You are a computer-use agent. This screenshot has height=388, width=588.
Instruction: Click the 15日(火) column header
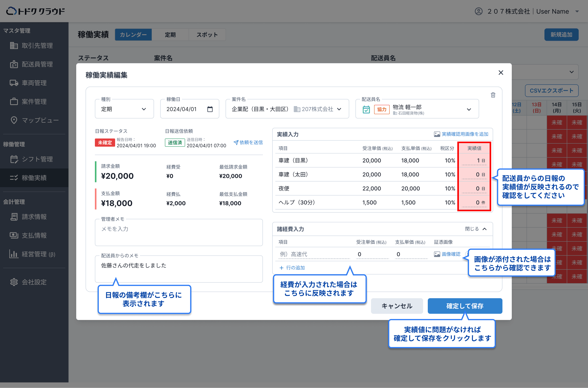[x=577, y=108]
